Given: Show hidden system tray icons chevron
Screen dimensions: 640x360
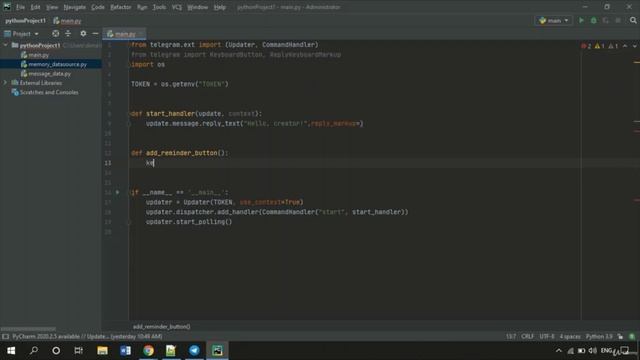Looking at the screenshot, I should click(x=558, y=351).
